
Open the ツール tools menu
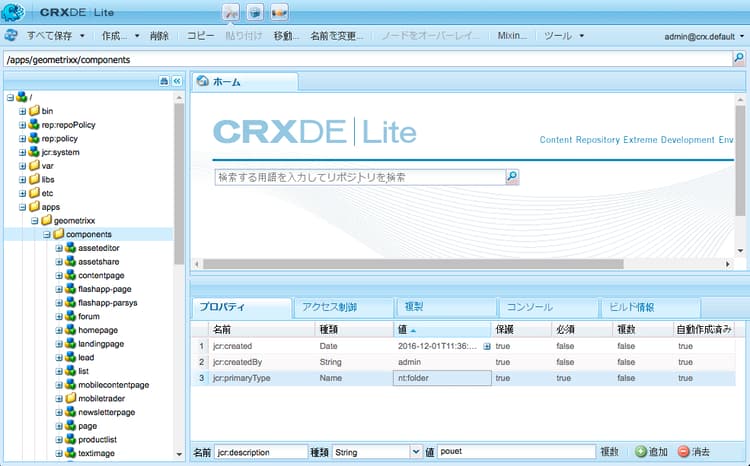coord(563,36)
